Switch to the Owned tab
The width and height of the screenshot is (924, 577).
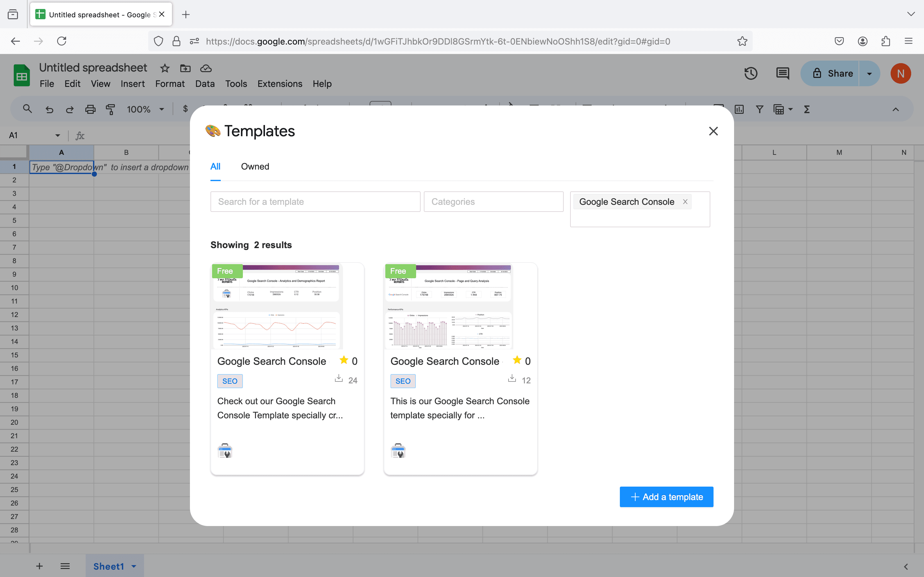(x=255, y=166)
